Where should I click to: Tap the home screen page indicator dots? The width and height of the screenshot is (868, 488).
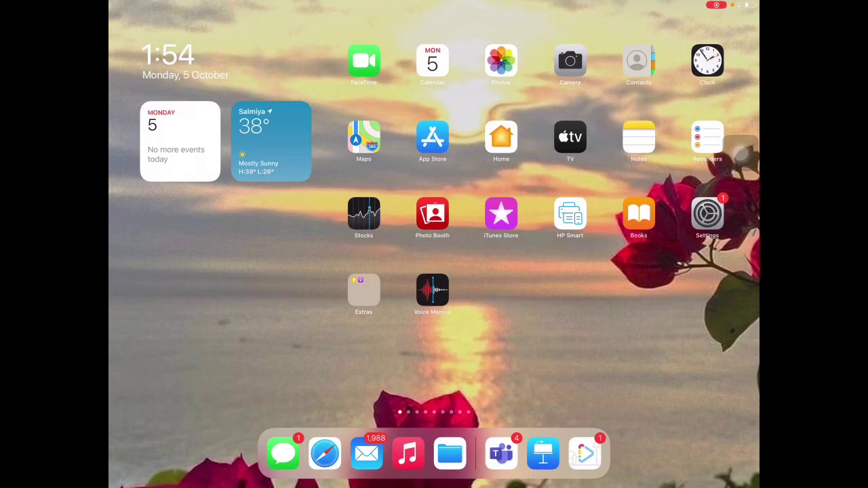[x=434, y=412]
